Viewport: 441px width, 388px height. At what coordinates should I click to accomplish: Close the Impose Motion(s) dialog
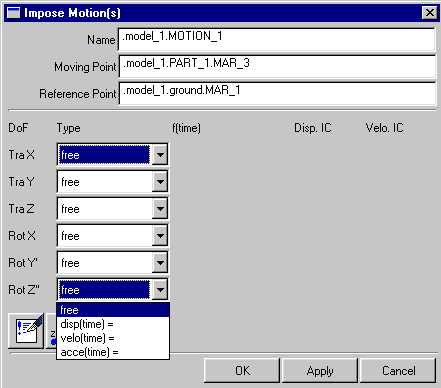tap(429, 13)
